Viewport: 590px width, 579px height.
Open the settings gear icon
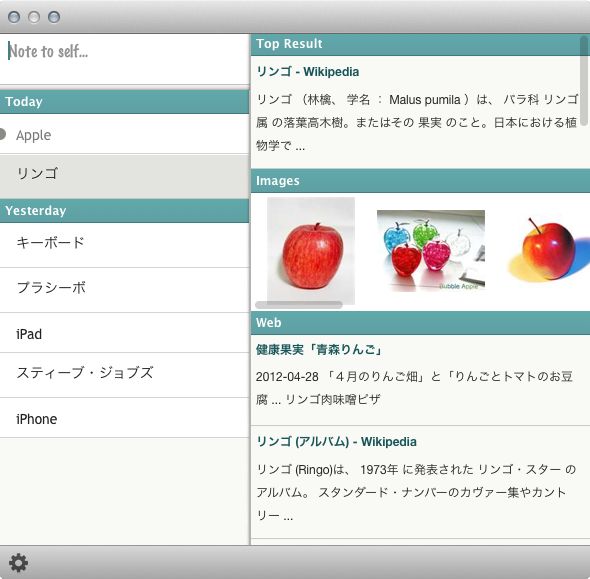tap(18, 563)
